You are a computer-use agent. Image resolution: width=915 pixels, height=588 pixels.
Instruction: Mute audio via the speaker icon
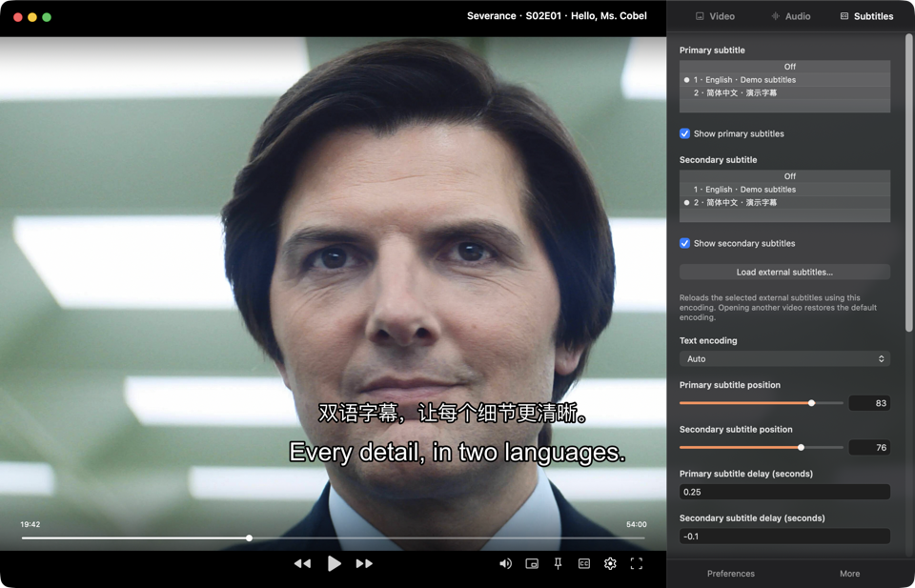point(506,563)
